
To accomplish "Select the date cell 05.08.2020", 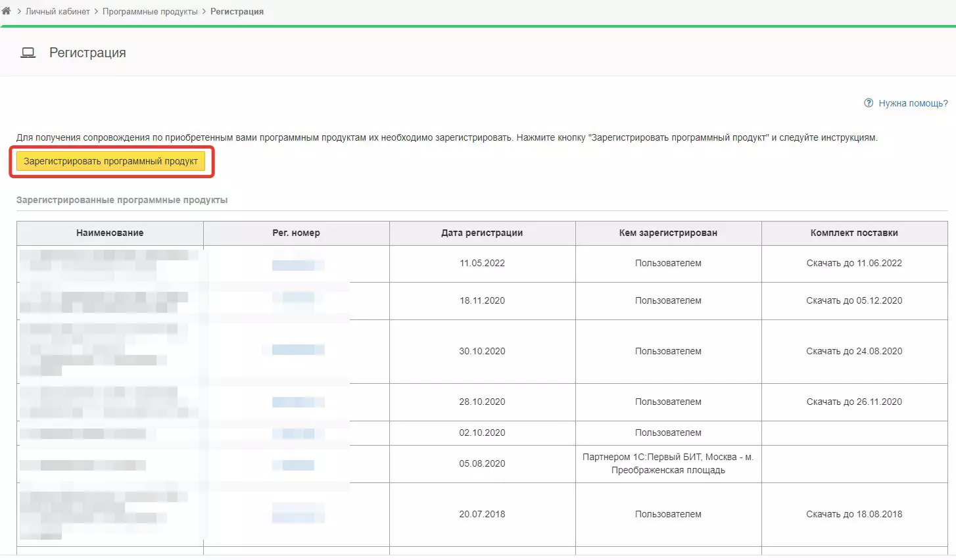I will coord(482,463).
